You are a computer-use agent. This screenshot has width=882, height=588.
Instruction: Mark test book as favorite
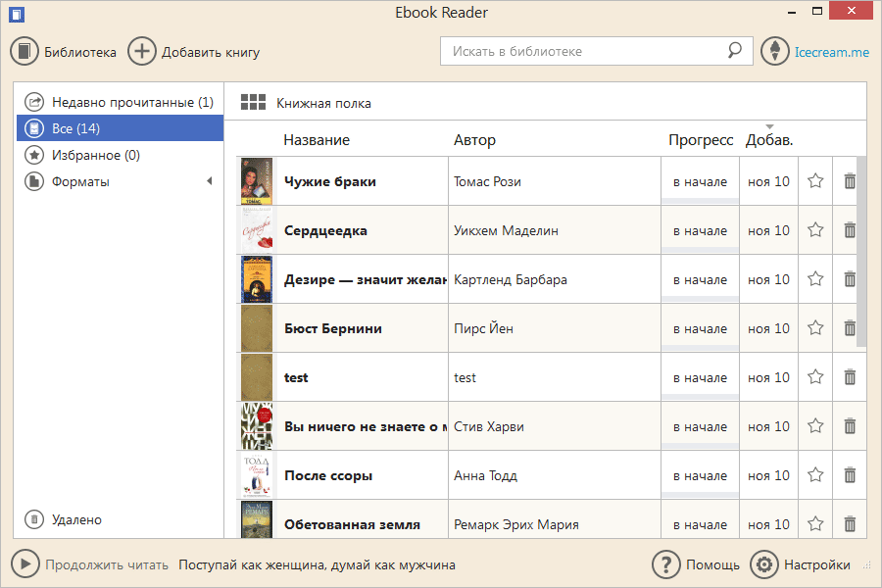[x=815, y=377]
